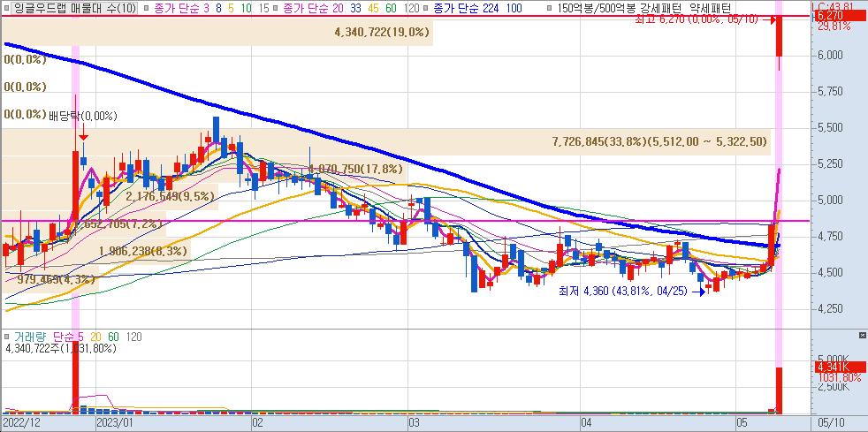The image size is (868, 432).
Task: Click the 6,000 price axis label
Action: pos(831,56)
